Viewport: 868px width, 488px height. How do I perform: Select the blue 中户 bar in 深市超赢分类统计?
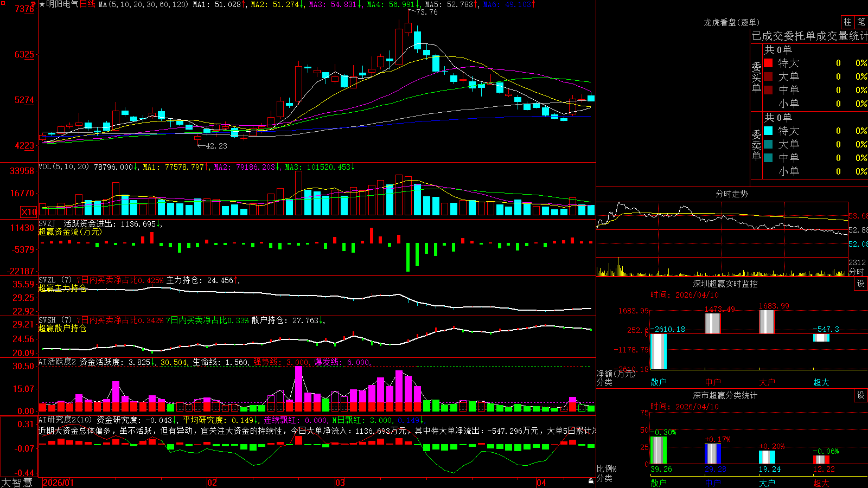(x=713, y=454)
